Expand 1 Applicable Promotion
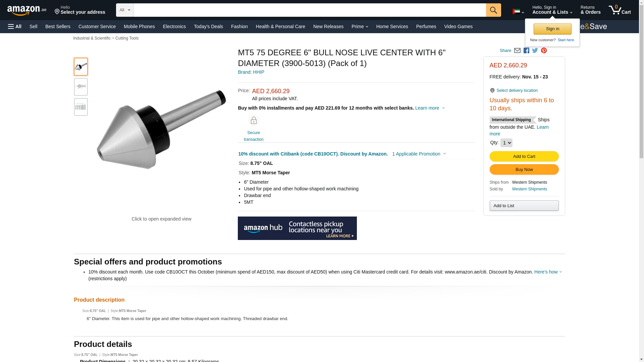Image resolution: width=644 pixels, height=362 pixels. (419, 154)
